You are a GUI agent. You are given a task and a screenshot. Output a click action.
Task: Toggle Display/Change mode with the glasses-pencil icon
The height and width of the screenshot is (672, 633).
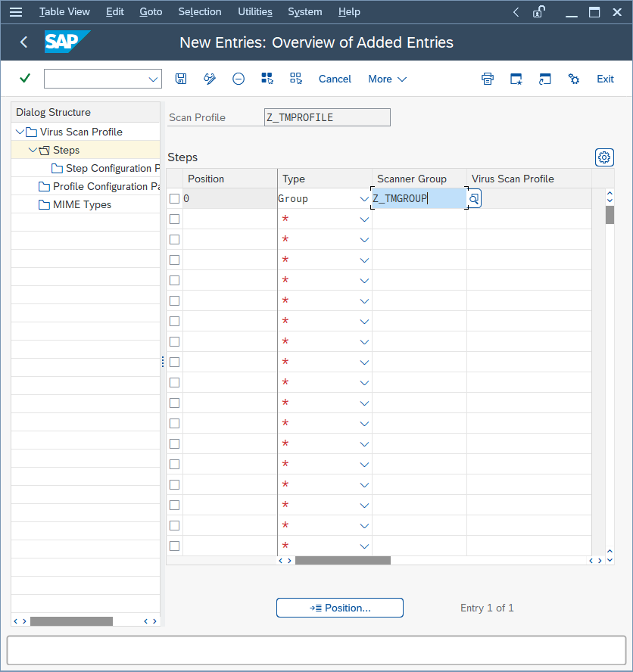[210, 79]
